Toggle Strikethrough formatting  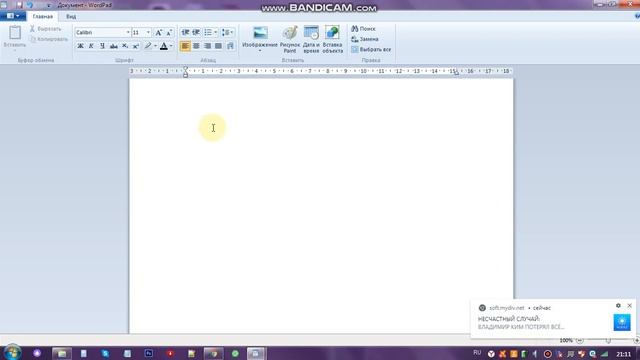click(x=114, y=46)
